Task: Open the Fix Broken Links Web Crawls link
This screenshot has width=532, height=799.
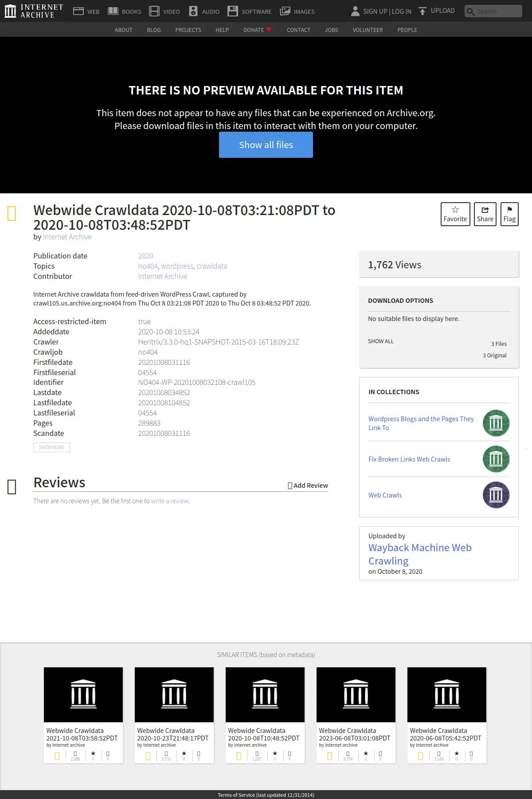Action: click(x=409, y=459)
